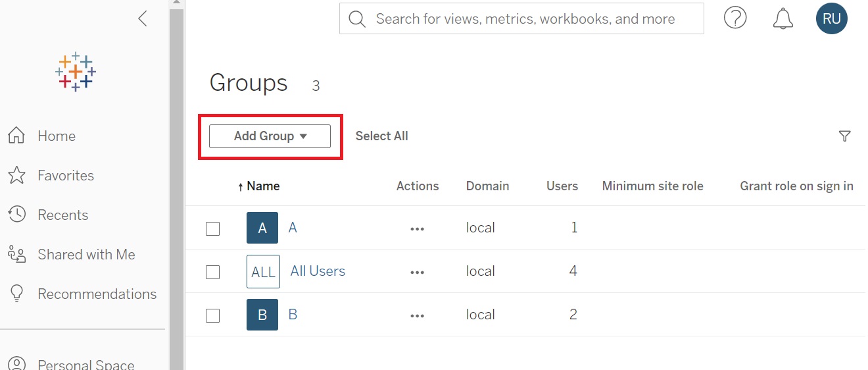Open actions menu for All Users
Screen dimensions: 868x370
[417, 272]
